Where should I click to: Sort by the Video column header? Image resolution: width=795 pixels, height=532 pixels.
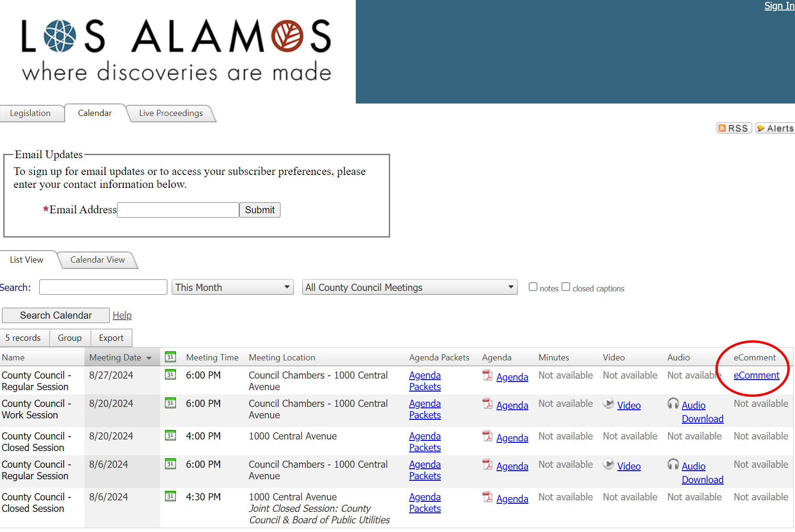point(614,358)
